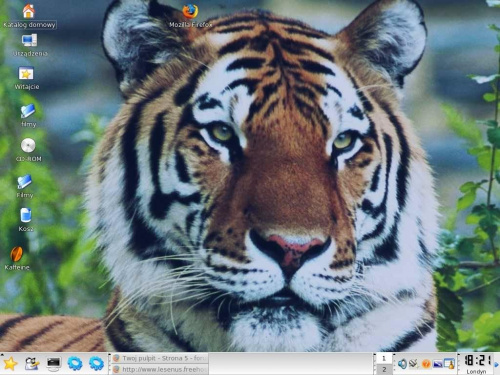Open the star main menu in panel
The image size is (500, 375).
[x=10, y=364]
